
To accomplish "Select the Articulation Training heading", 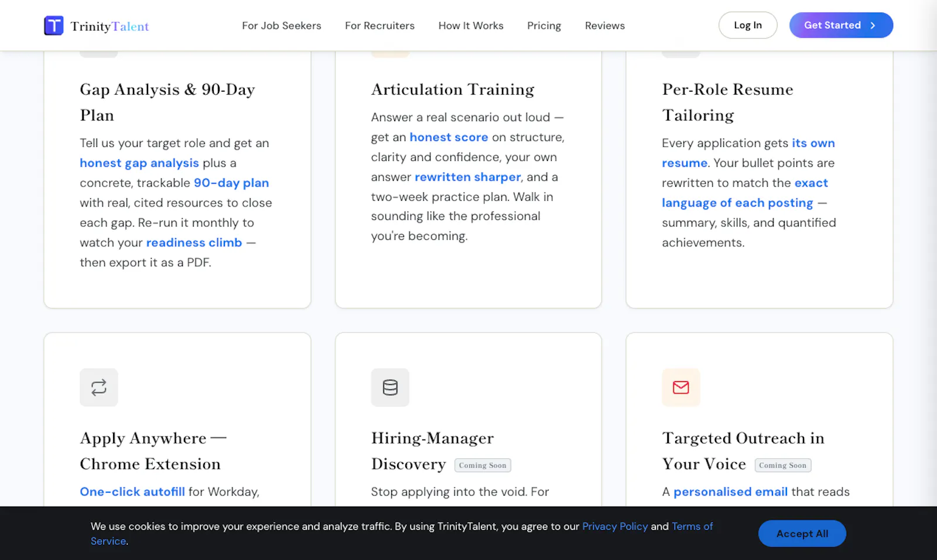I will click(453, 90).
